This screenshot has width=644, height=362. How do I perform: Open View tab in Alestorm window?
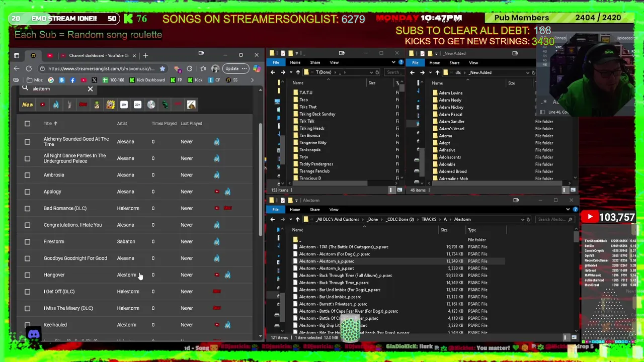[334, 210]
